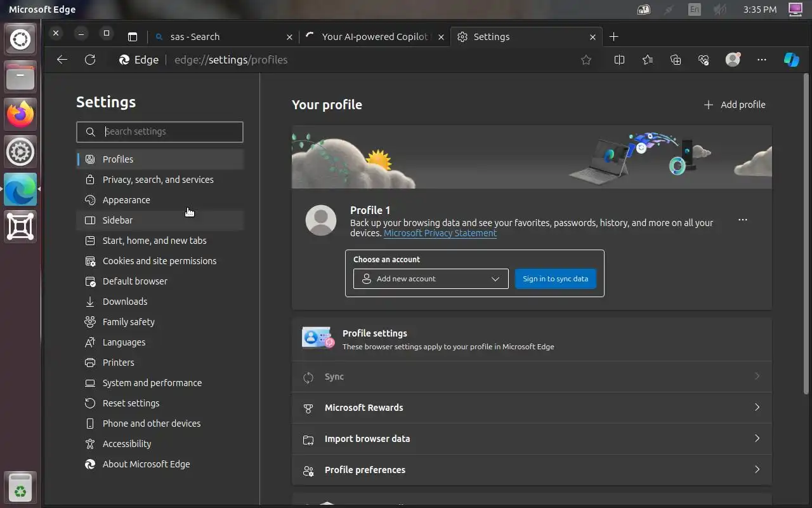812x508 pixels.
Task: Focus the Search settings box
Action: click(160, 131)
